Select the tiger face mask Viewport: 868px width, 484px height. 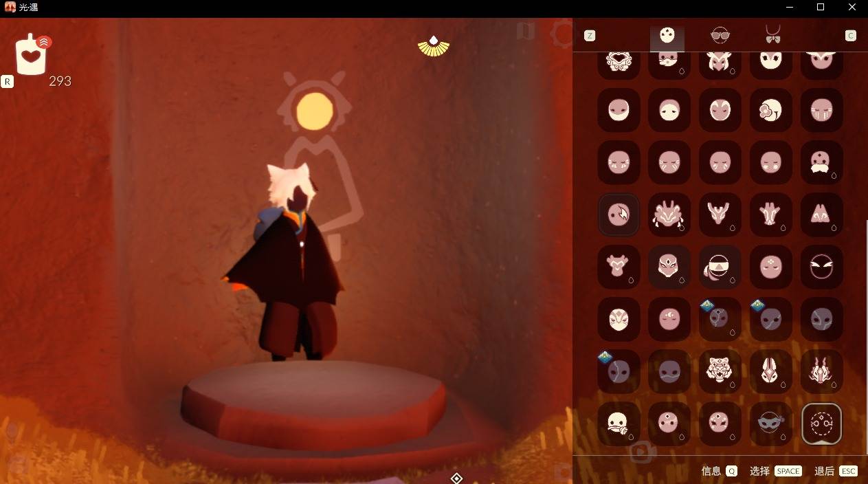coord(720,371)
